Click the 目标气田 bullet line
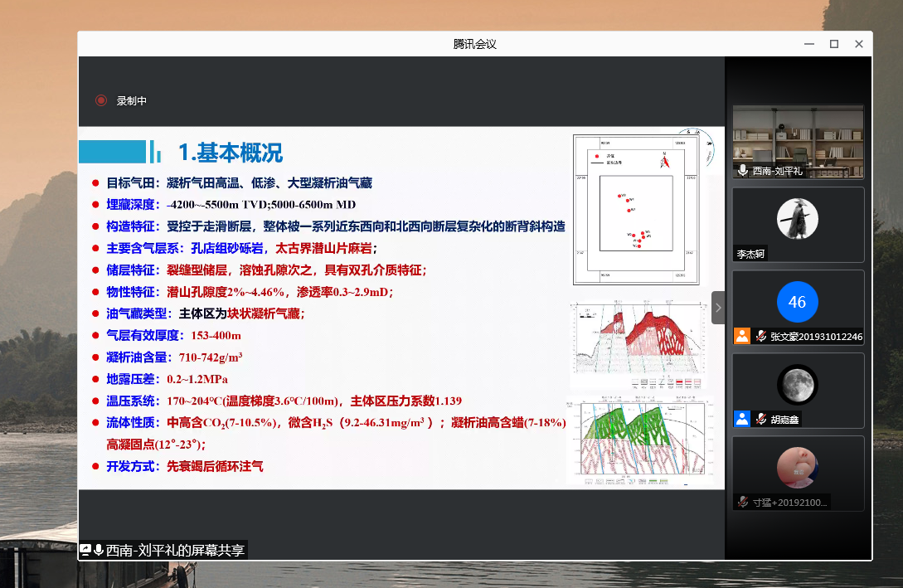903x588 pixels. [x=239, y=183]
